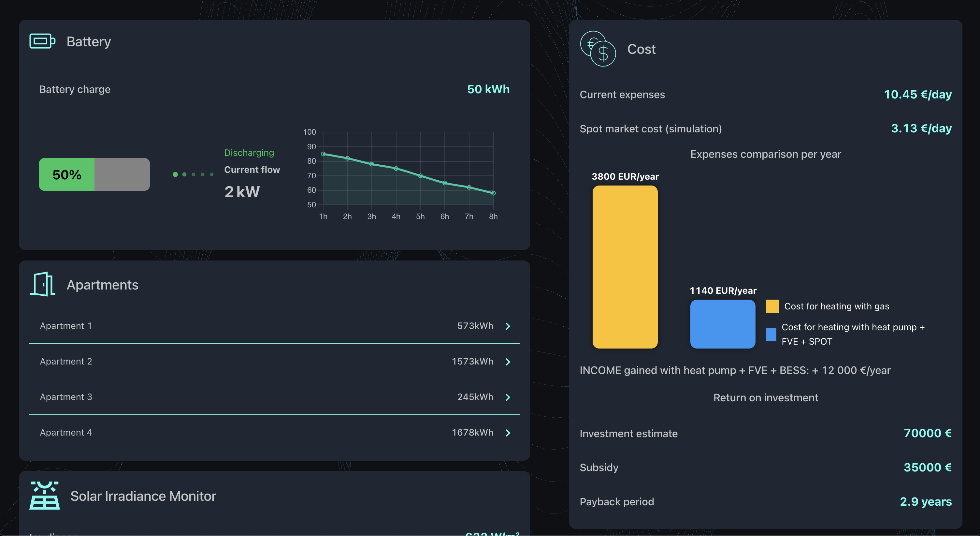Click the blue 1140 EUR/year bar
Image resolution: width=980 pixels, height=536 pixels.
click(722, 324)
